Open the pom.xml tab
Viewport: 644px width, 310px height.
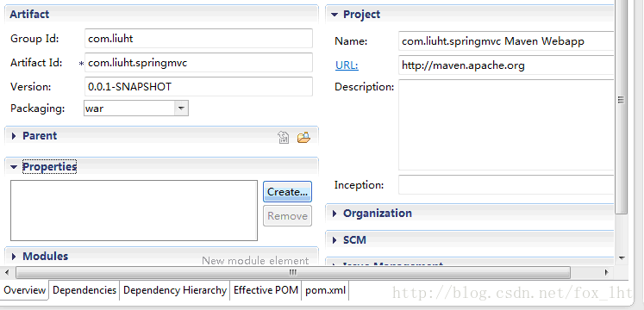tap(325, 290)
